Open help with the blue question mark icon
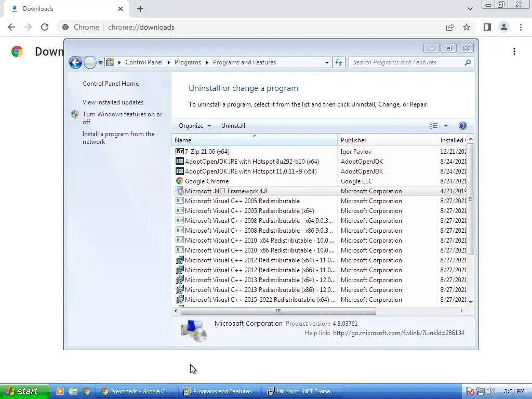Viewport: 532px width, 399px height. 462,126
